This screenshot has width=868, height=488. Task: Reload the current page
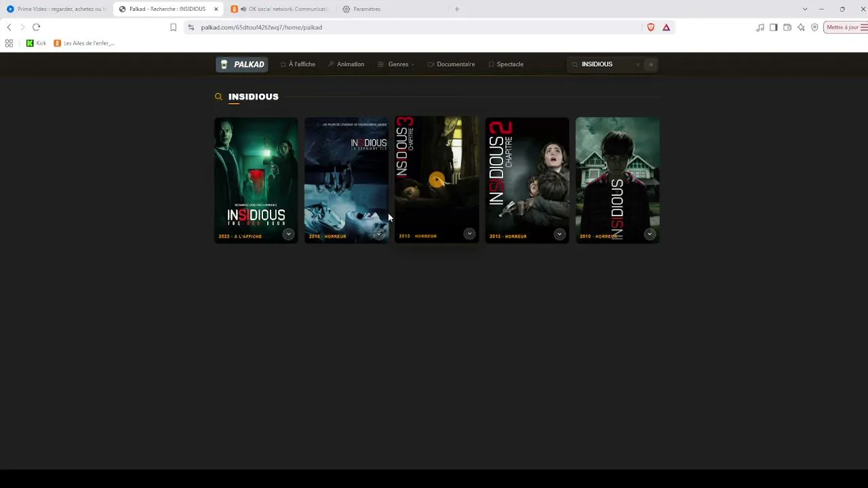37,27
